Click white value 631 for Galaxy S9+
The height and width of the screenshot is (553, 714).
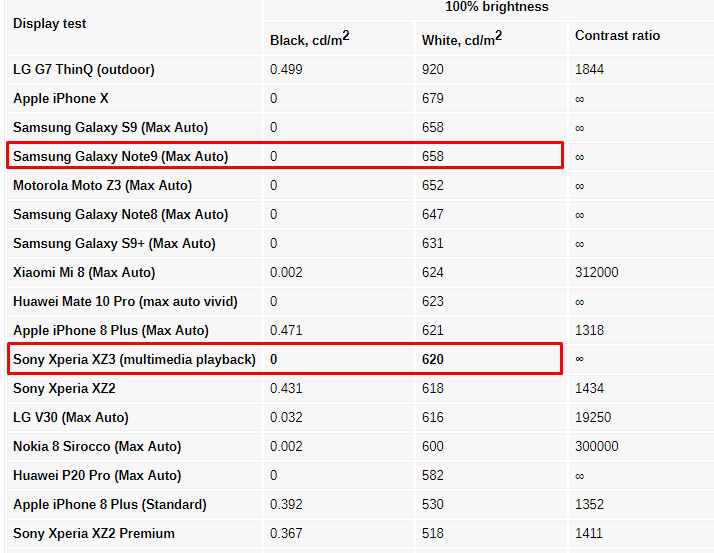[x=433, y=244]
